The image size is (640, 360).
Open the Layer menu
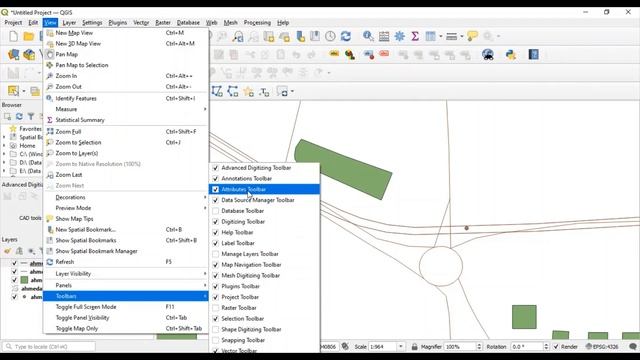(69, 23)
